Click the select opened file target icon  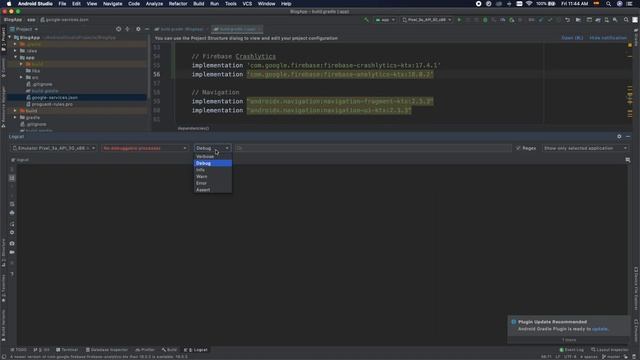(x=118, y=29)
